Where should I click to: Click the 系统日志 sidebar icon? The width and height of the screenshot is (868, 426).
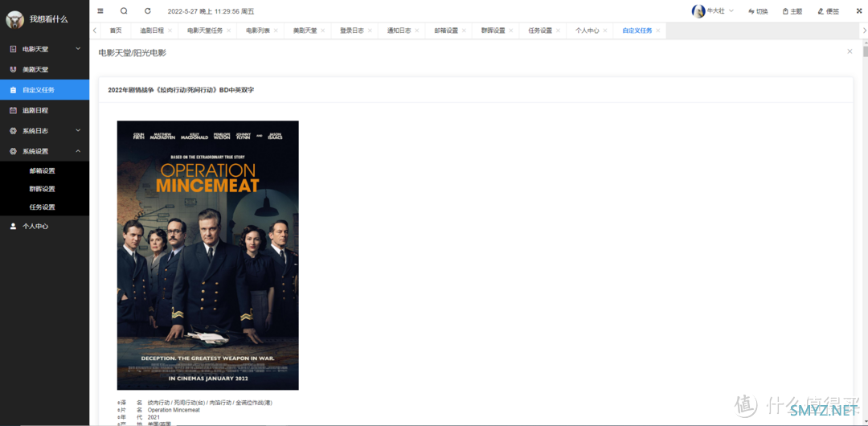pos(14,131)
